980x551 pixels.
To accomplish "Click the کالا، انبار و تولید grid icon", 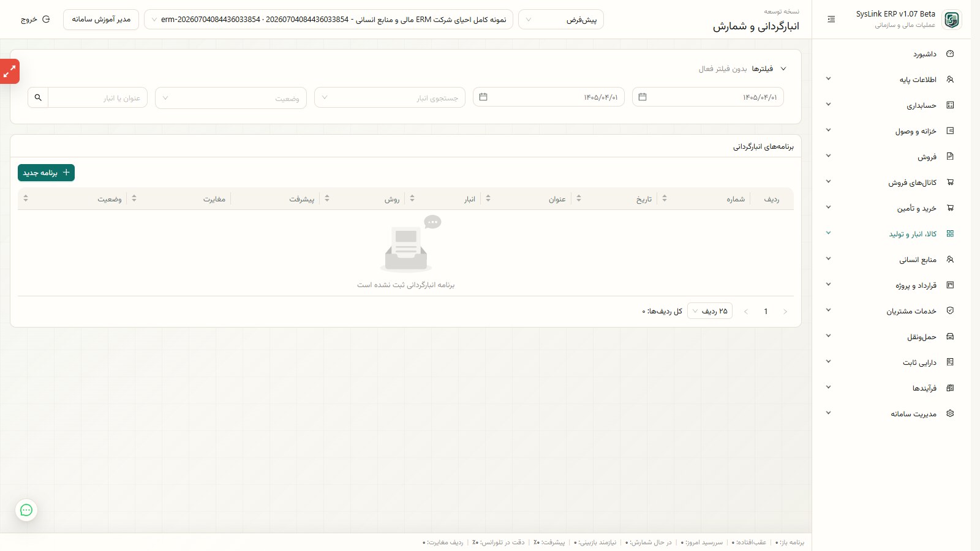I will 950,234.
